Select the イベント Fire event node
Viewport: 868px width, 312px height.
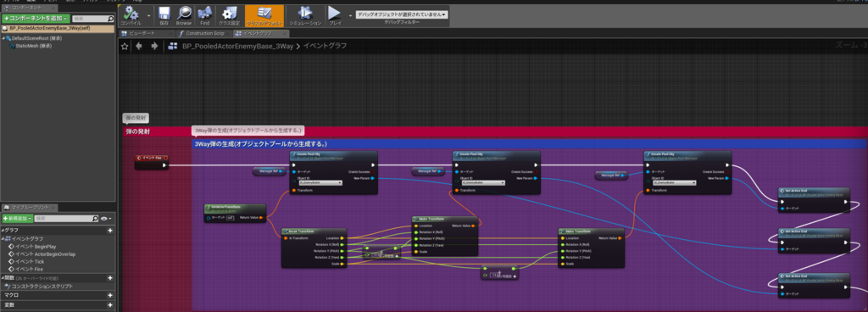[x=151, y=162]
